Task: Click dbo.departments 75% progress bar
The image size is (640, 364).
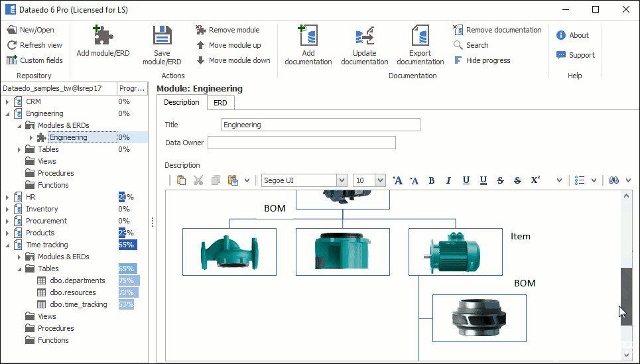Action: 129,280
